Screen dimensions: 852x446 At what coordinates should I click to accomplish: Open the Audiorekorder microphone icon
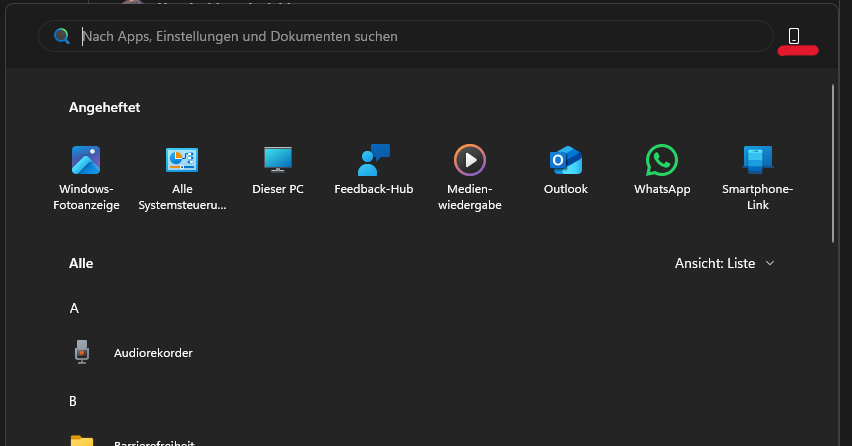click(82, 352)
